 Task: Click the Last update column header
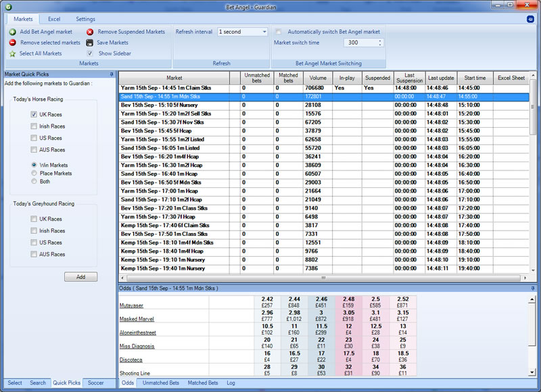click(x=441, y=78)
